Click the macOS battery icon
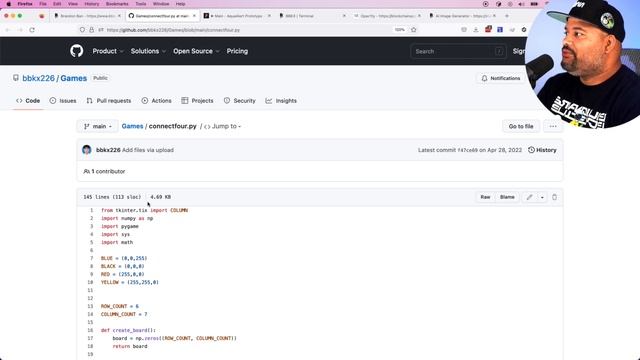This screenshot has width=640, height=360. click(x=534, y=4)
